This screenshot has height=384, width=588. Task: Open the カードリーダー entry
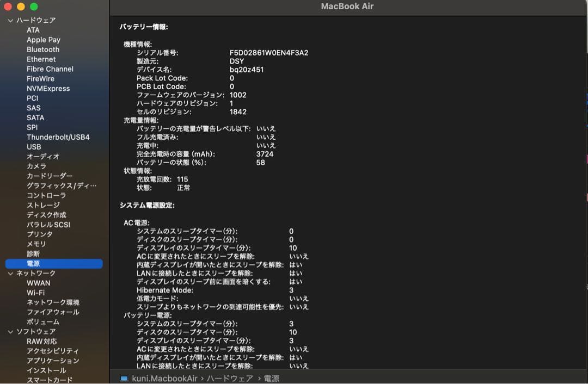pos(50,176)
